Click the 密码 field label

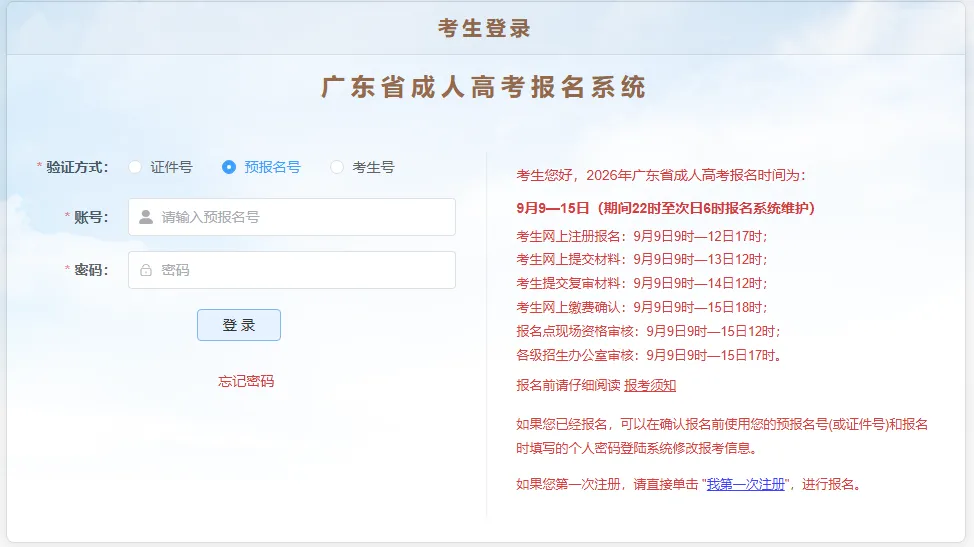pos(91,269)
